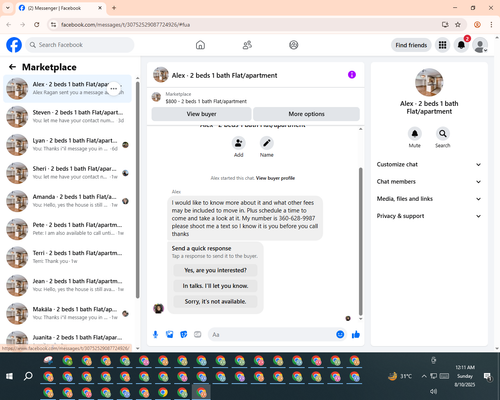This screenshot has width=500, height=400.
Task: Choose a GIF icon
Action: (198, 334)
